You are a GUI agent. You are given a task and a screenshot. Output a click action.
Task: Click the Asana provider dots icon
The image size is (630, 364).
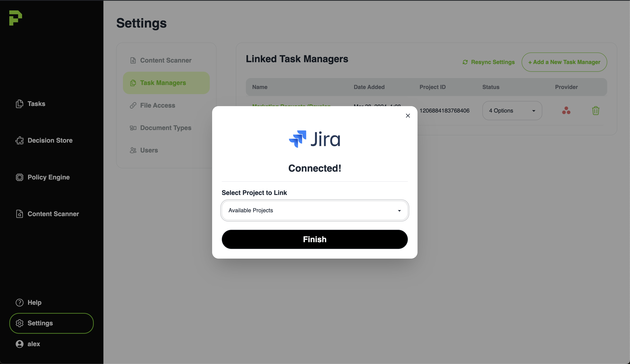pyautogui.click(x=566, y=111)
